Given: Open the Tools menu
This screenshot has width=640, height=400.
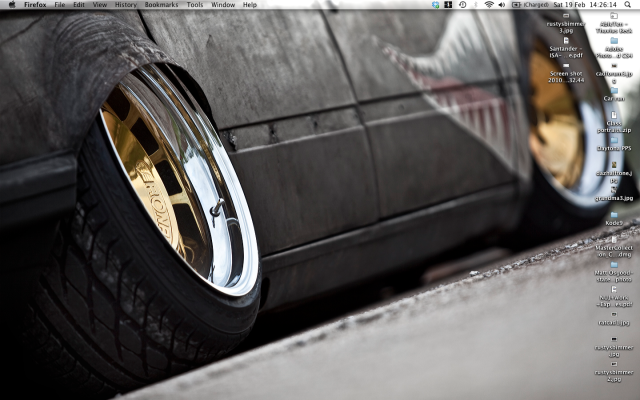Looking at the screenshot, I should [195, 4].
